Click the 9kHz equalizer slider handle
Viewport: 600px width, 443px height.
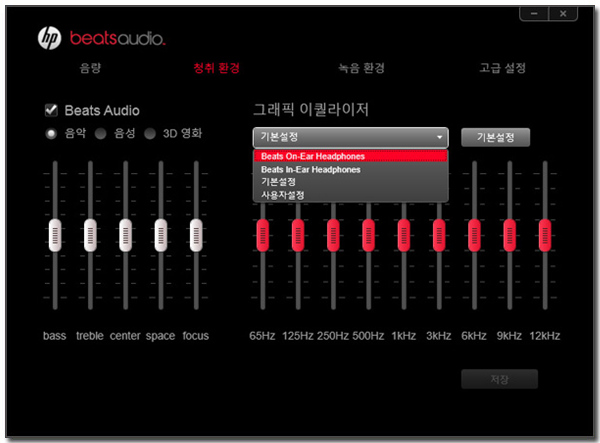coord(509,235)
